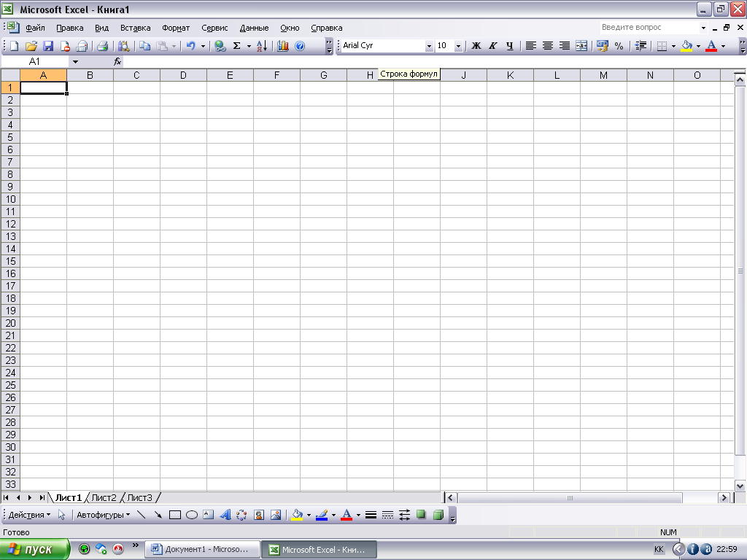
Task: Toggle bold with the Ж button
Action: coord(476,46)
